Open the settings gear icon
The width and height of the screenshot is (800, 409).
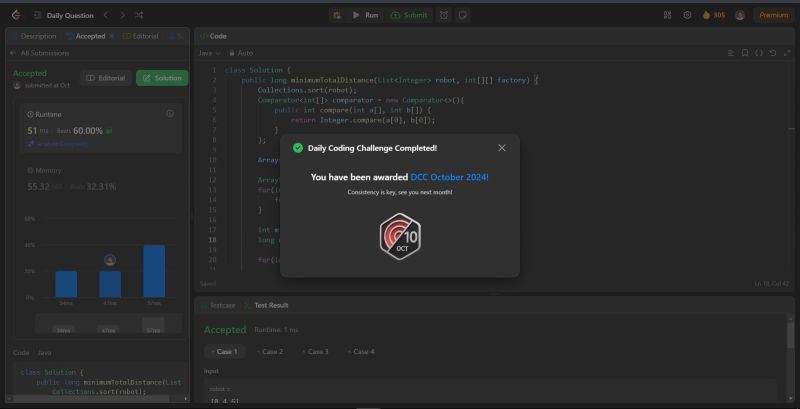[687, 15]
